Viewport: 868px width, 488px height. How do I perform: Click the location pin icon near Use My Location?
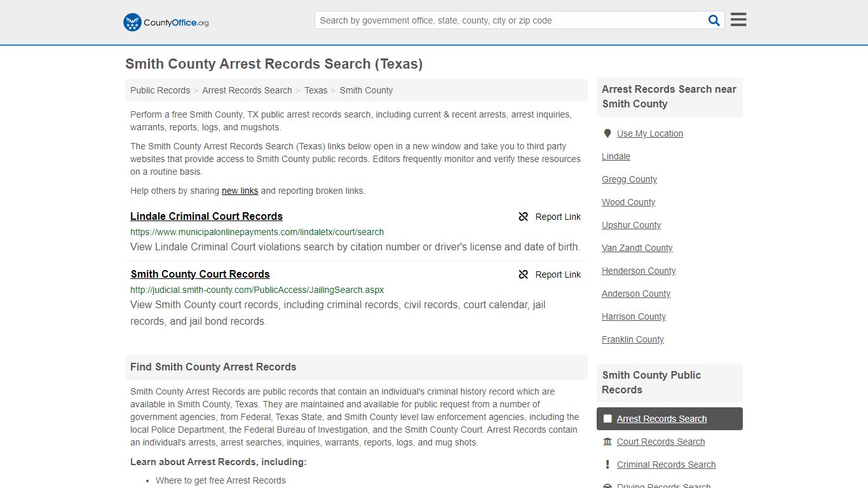click(607, 133)
